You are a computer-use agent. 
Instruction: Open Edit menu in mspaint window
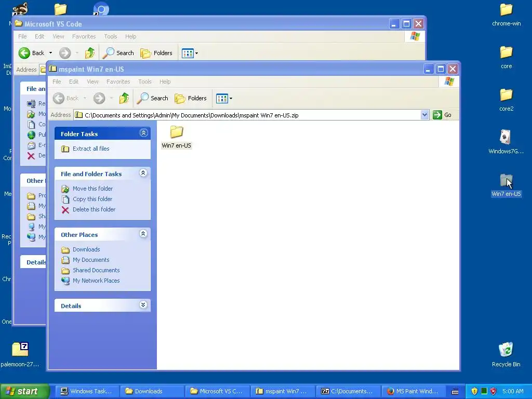click(74, 82)
